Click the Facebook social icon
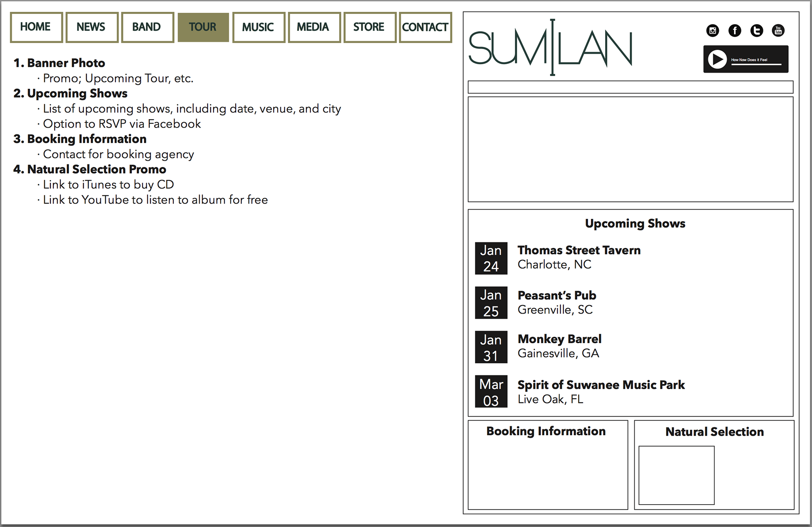 point(735,30)
